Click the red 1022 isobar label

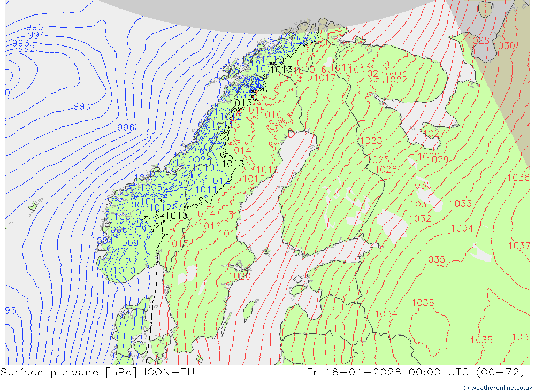396,80
